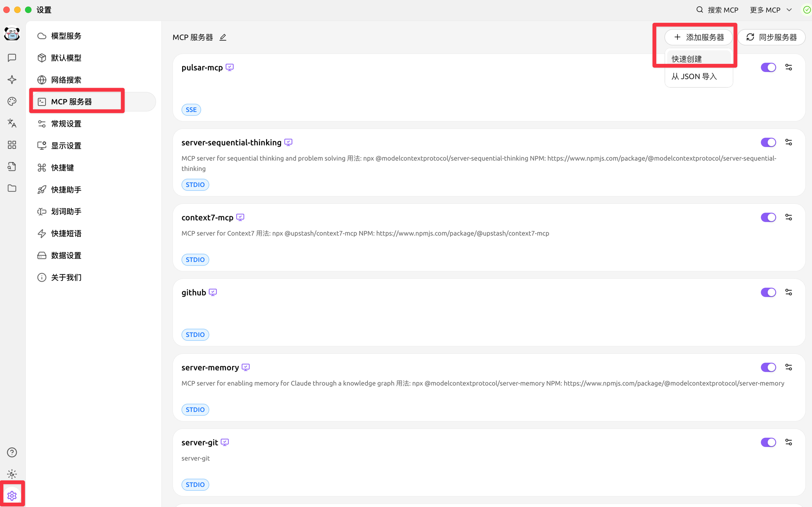
Task: Click the monitor badge icon beside pulsar-mcp
Action: click(230, 67)
